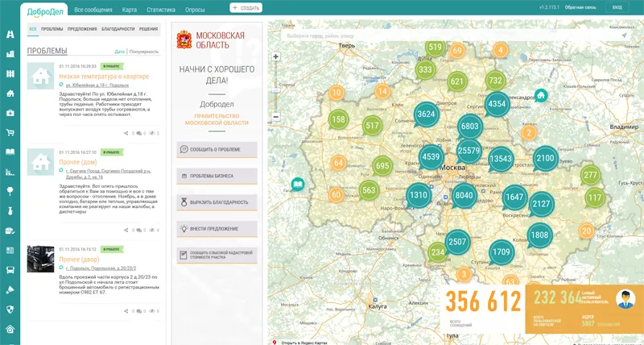Screen dimensions: 644x345
Task: Click address г. Подольск, Подольская д.20/23/2
Action: (101, 268)
